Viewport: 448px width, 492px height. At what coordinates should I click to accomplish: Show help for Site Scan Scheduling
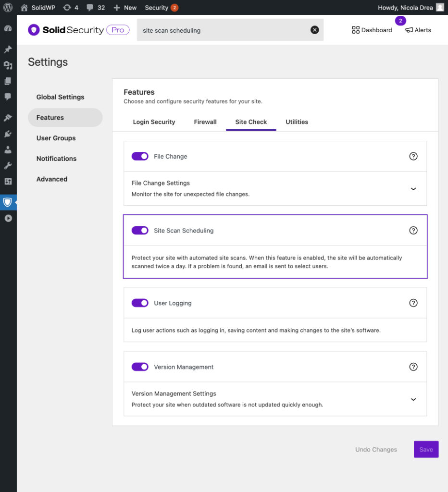(x=413, y=231)
